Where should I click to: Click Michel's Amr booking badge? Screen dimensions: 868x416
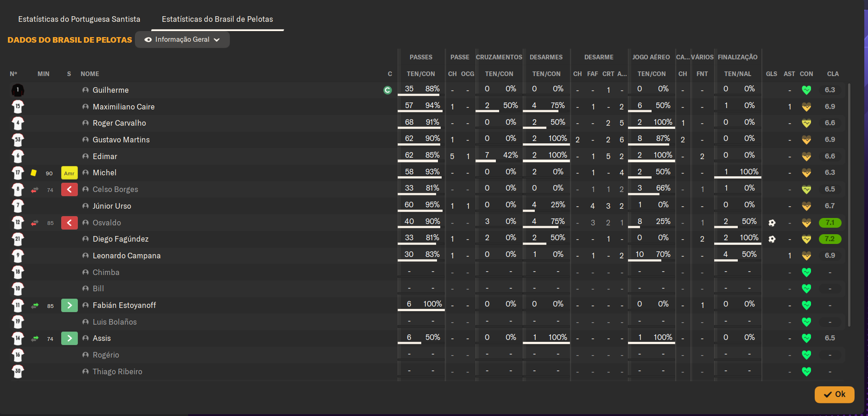point(69,173)
